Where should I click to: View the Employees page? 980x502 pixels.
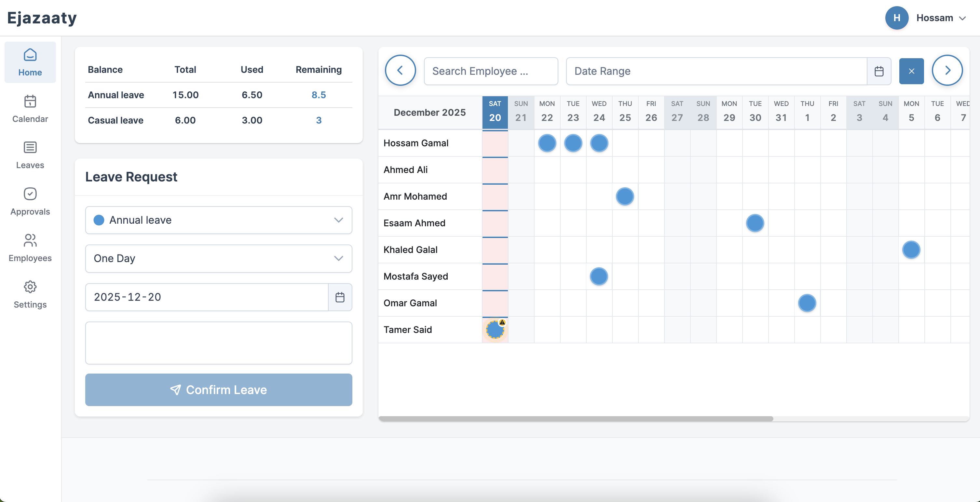(30, 248)
